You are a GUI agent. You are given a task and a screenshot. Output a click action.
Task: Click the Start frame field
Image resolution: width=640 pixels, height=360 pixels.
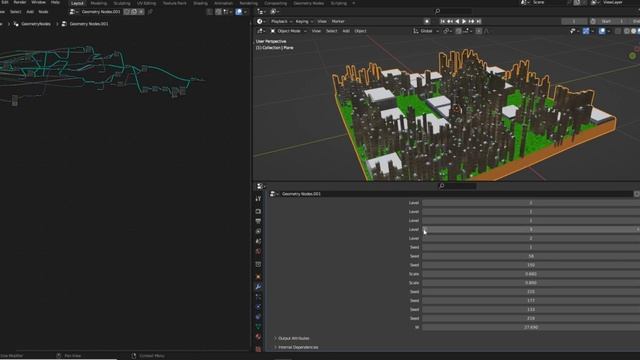(x=615, y=21)
